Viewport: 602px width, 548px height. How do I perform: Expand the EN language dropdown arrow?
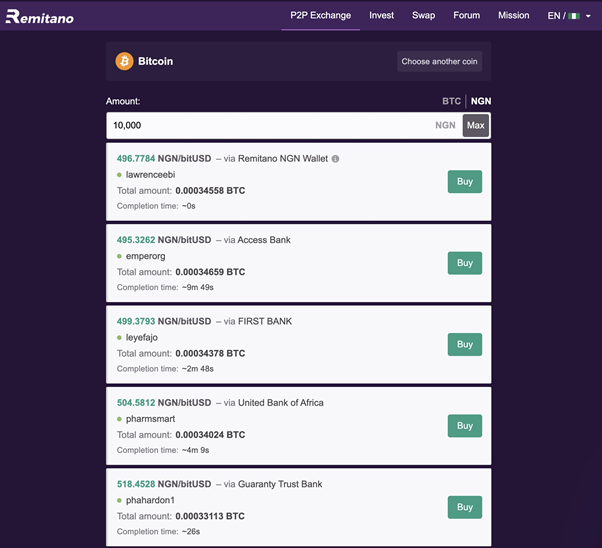[x=588, y=16]
